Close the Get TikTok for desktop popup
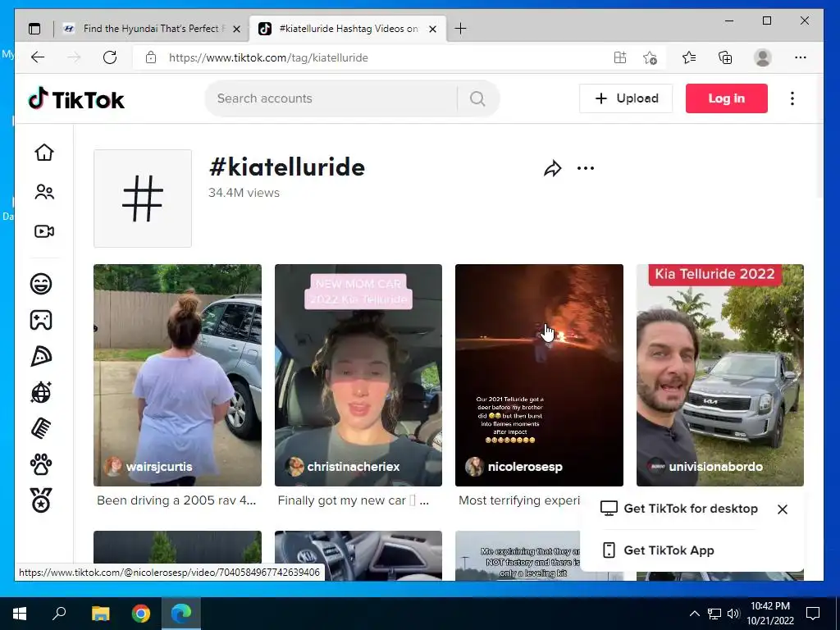 coord(783,509)
